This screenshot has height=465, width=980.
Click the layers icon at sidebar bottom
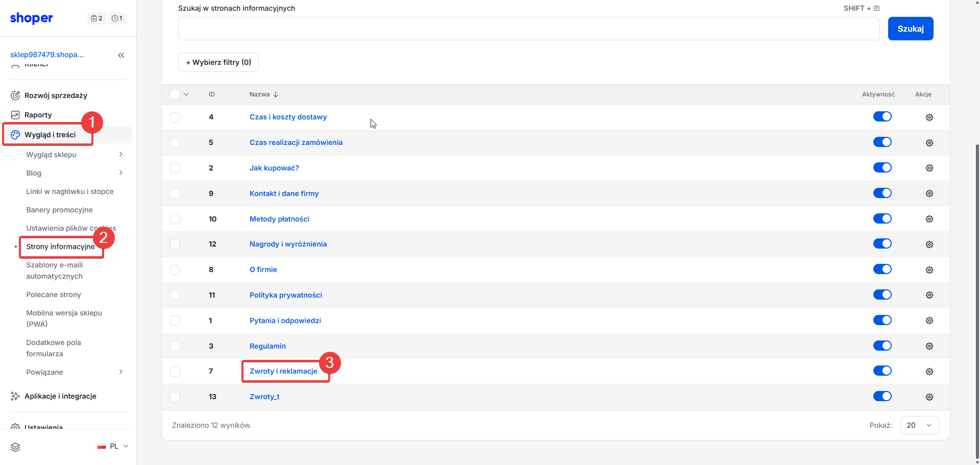point(15,447)
